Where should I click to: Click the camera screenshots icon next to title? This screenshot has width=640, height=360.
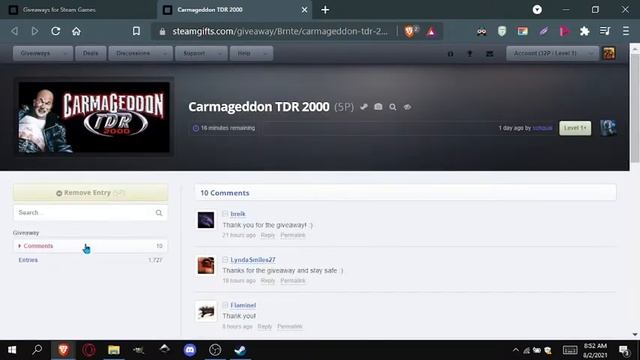[378, 107]
